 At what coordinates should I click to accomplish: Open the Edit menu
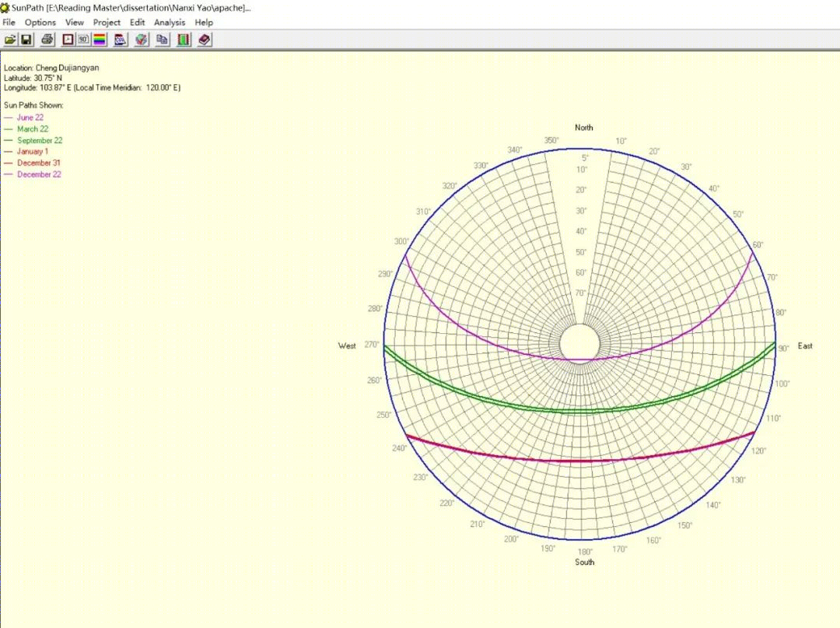pyautogui.click(x=138, y=23)
